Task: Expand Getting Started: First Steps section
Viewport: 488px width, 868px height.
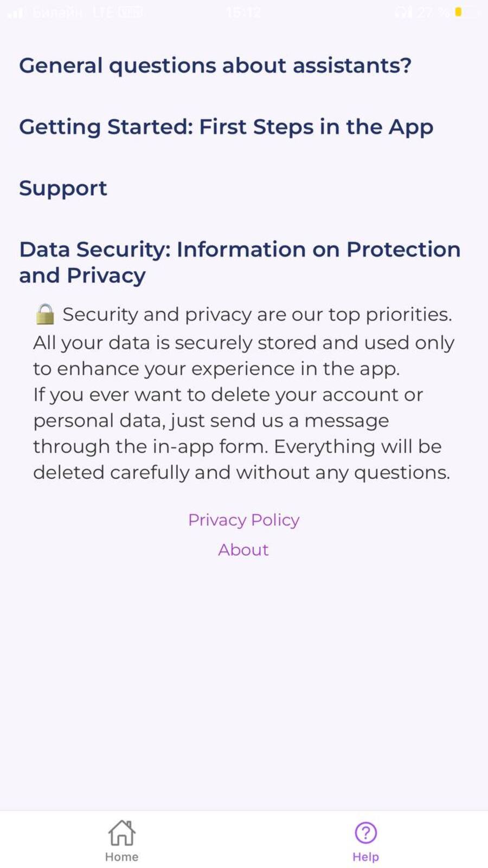Action: click(226, 127)
